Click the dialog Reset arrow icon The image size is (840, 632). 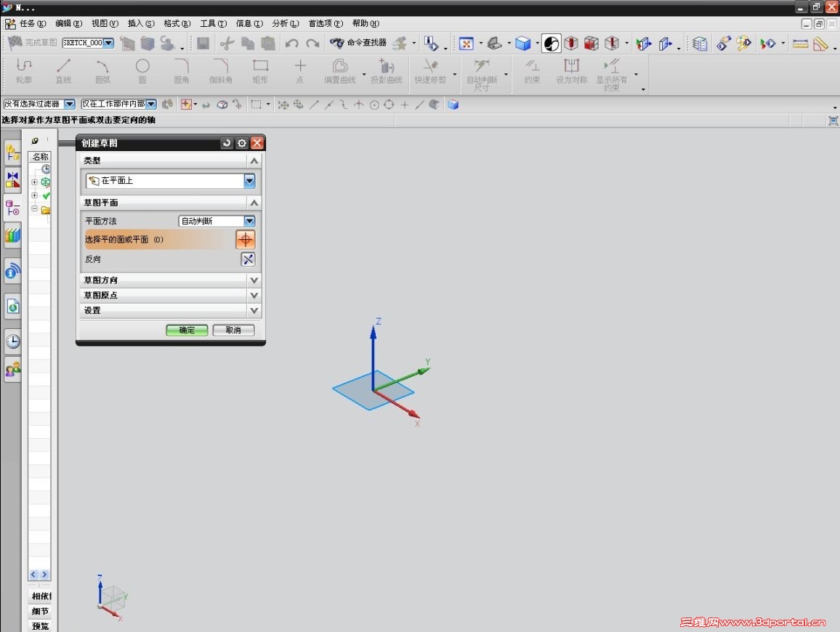click(227, 143)
